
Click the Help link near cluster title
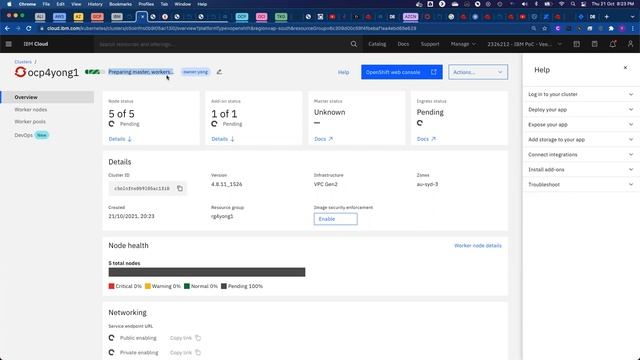[343, 72]
